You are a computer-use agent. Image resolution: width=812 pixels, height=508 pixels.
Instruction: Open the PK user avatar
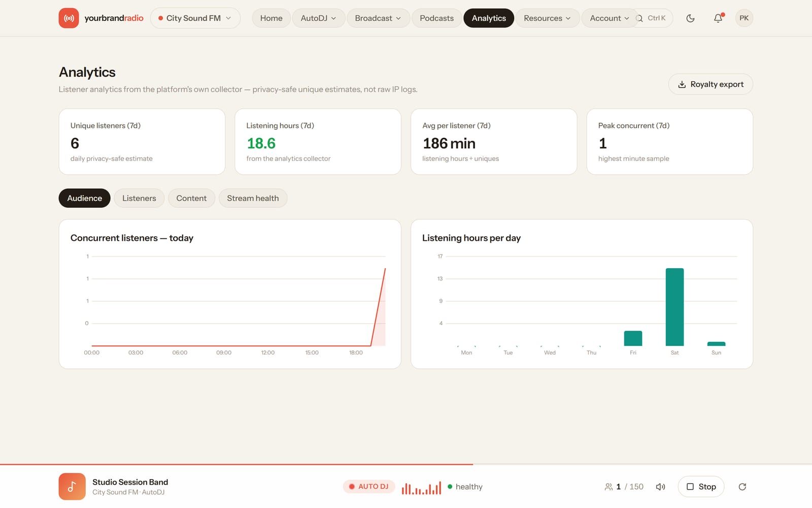pos(744,18)
